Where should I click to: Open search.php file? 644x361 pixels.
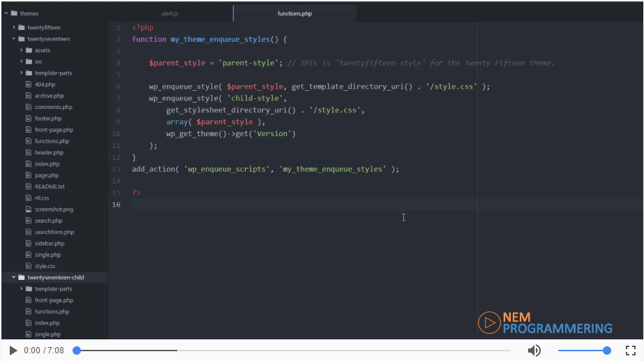point(48,221)
